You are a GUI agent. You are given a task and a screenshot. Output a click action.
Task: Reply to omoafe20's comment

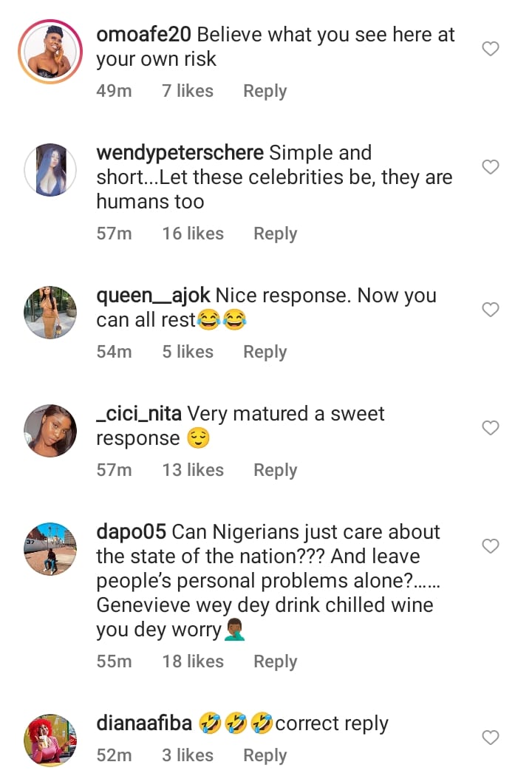click(265, 92)
